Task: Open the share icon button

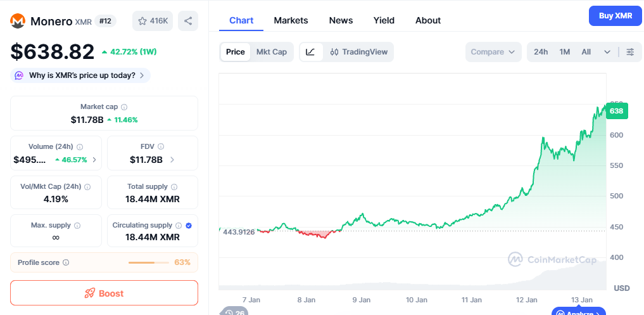Action: (x=188, y=21)
